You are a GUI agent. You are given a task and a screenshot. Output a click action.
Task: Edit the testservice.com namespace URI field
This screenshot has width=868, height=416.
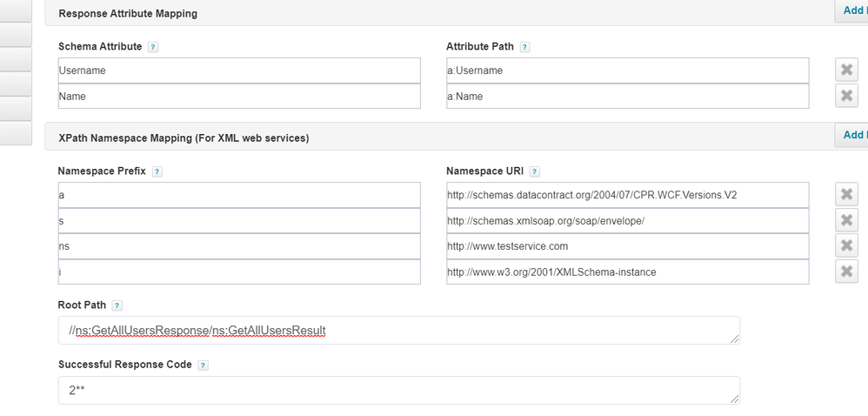(627, 246)
